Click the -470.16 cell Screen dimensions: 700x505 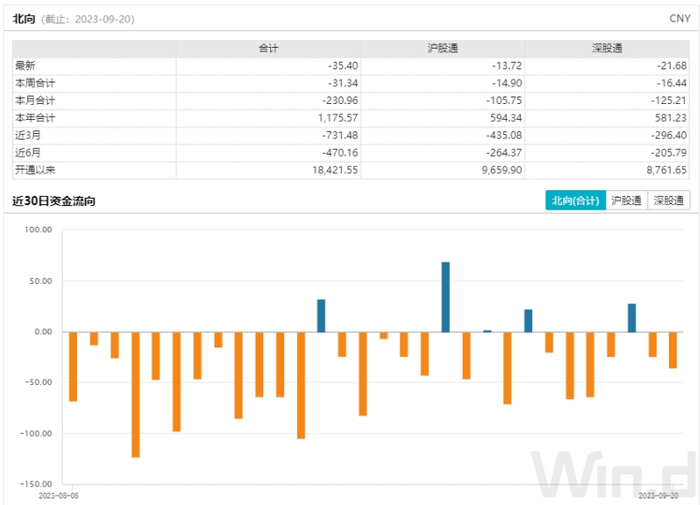340,153
